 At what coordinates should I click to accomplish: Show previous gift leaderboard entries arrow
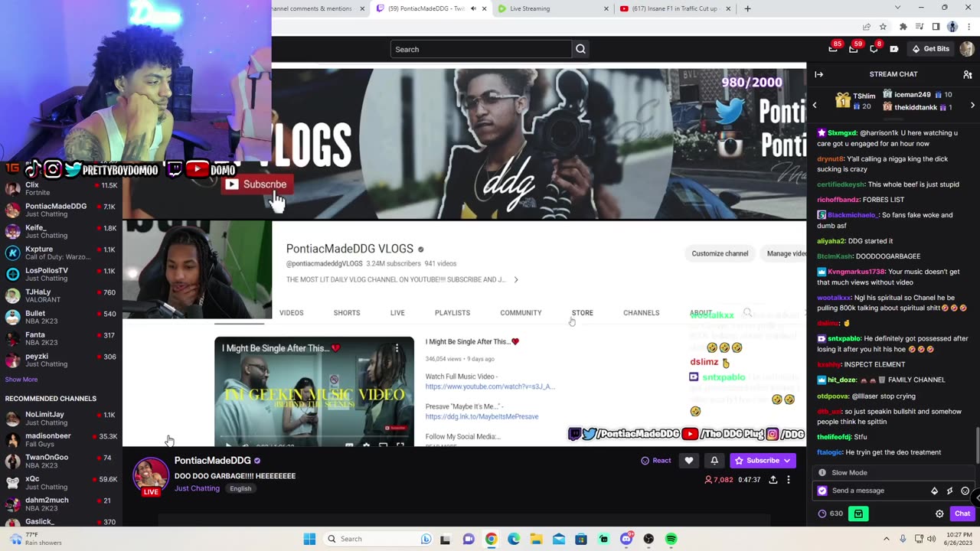[815, 105]
